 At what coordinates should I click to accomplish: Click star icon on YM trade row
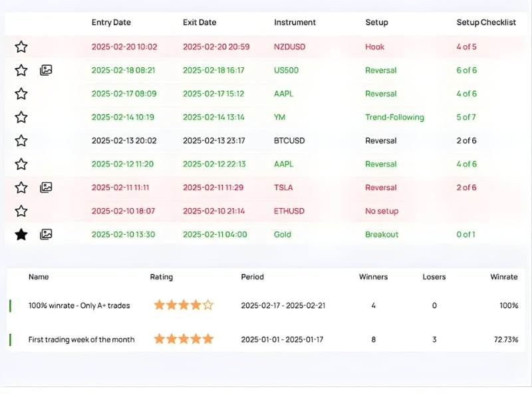(21, 118)
